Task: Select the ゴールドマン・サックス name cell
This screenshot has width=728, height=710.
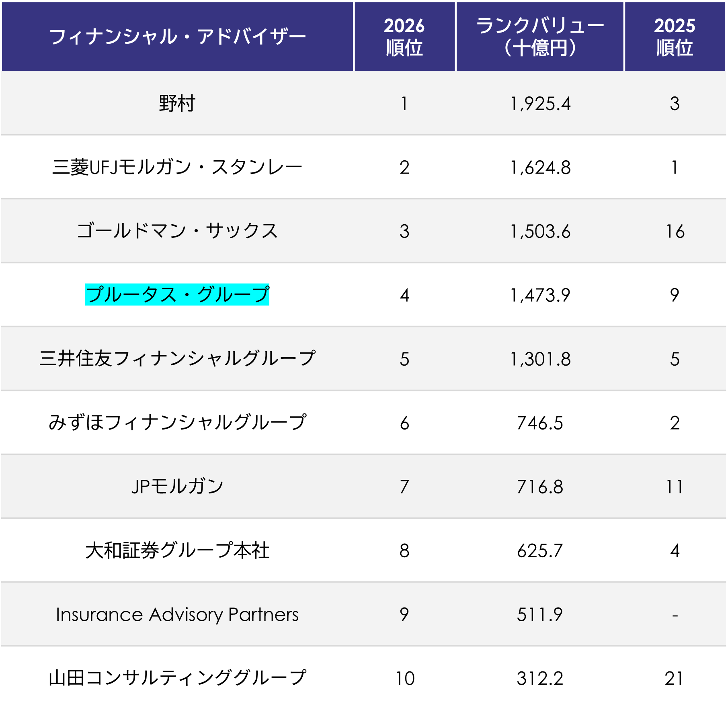Action: pos(177,231)
